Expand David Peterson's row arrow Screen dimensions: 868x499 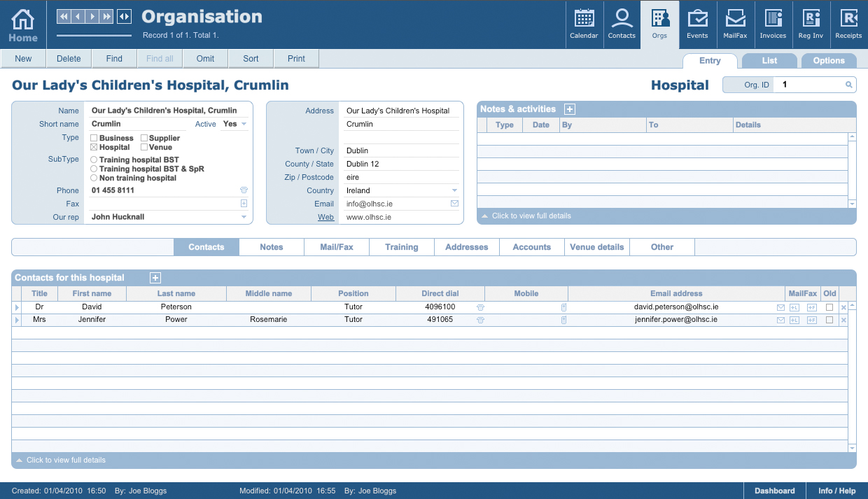(17, 307)
